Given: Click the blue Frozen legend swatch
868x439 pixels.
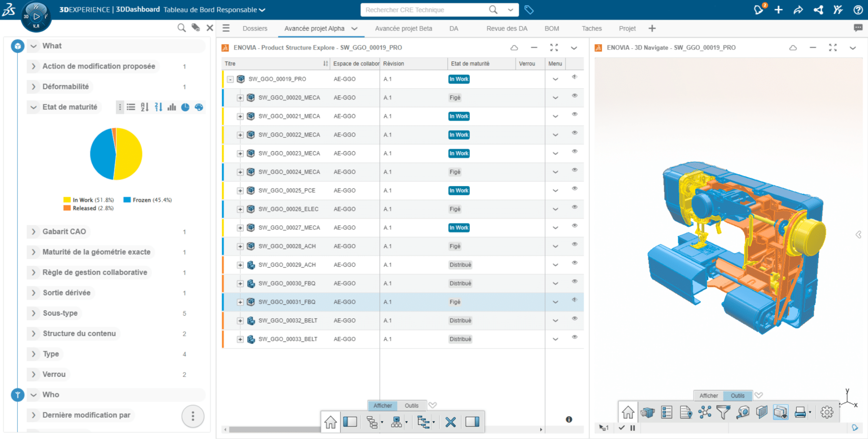Looking at the screenshot, I should (x=127, y=200).
